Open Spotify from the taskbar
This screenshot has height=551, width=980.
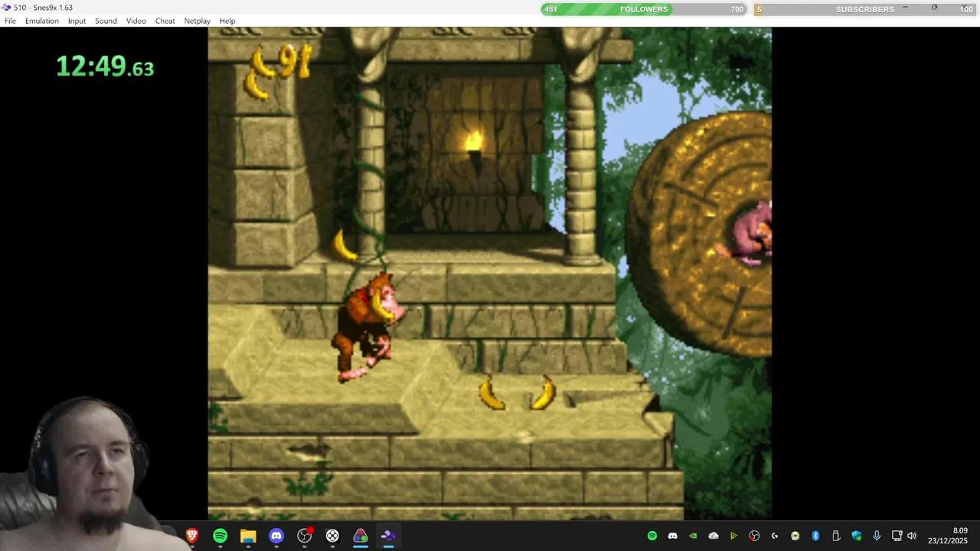pyautogui.click(x=220, y=536)
